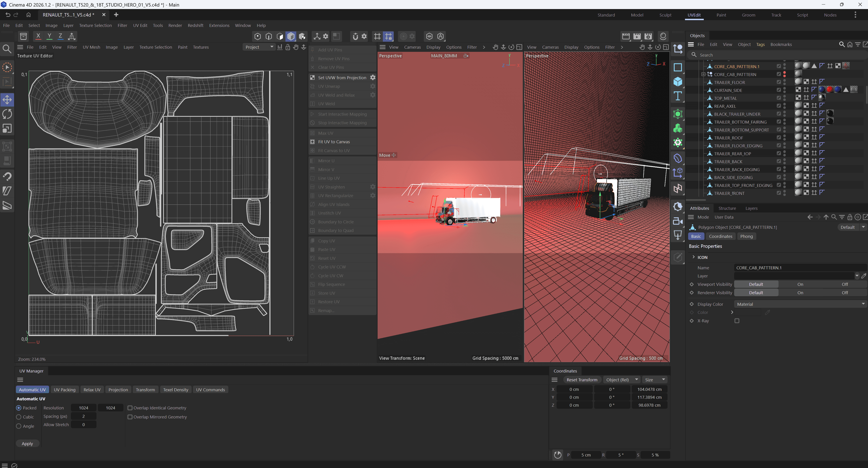
Task: Click the Cube primitive icon
Action: (x=678, y=82)
